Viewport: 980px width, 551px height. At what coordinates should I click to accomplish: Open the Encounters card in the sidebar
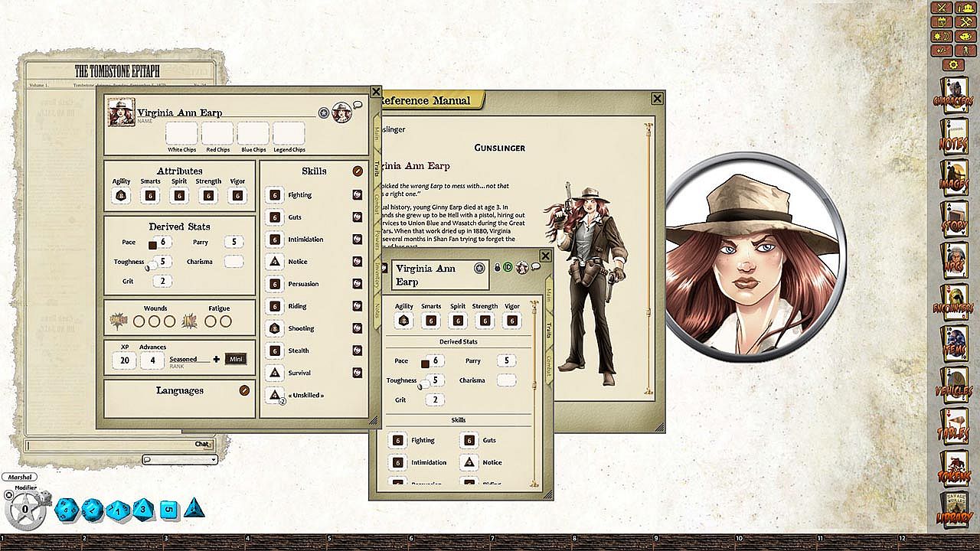(x=953, y=302)
